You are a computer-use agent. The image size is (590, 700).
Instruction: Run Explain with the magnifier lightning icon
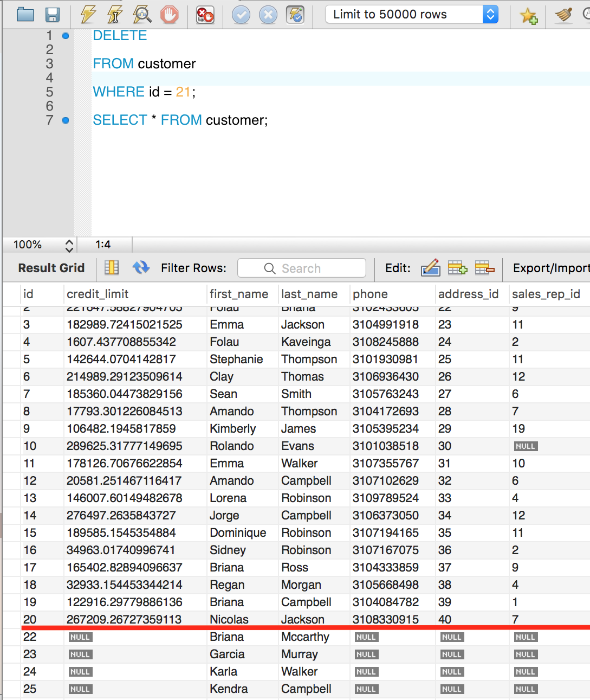(142, 15)
